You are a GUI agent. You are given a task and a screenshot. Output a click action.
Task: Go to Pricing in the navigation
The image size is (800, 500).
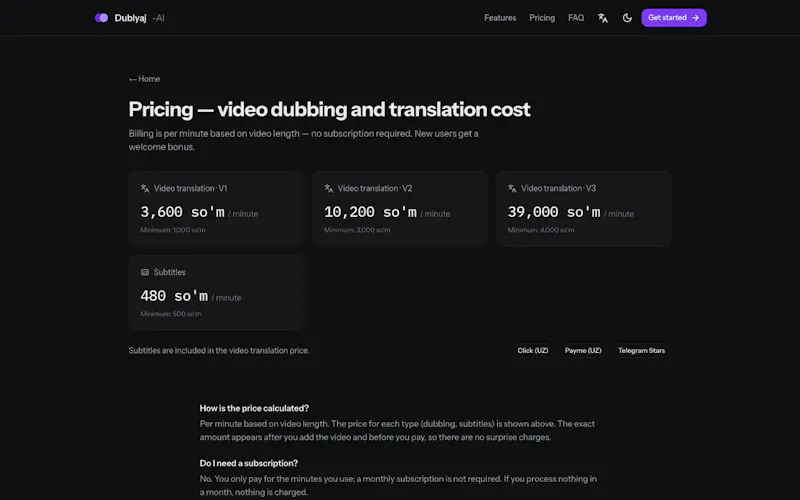point(542,18)
